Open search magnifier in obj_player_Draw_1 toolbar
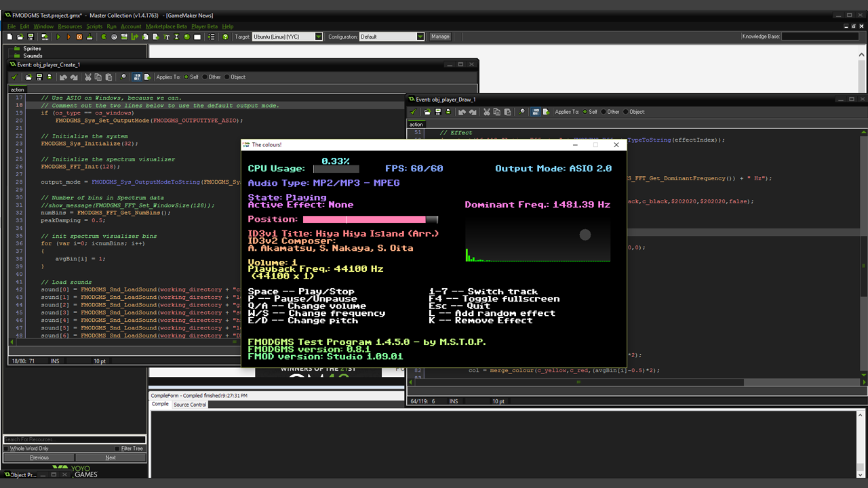The image size is (868, 488). 522,112
